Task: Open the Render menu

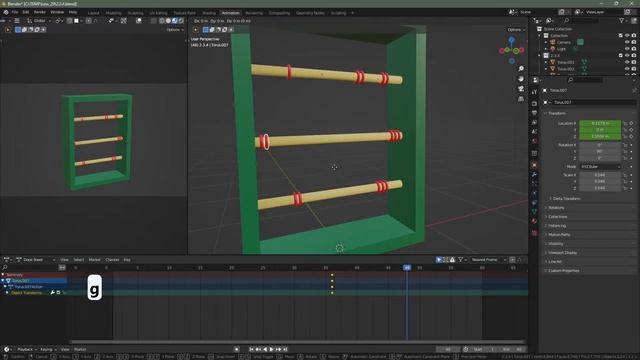Action: coord(40,12)
